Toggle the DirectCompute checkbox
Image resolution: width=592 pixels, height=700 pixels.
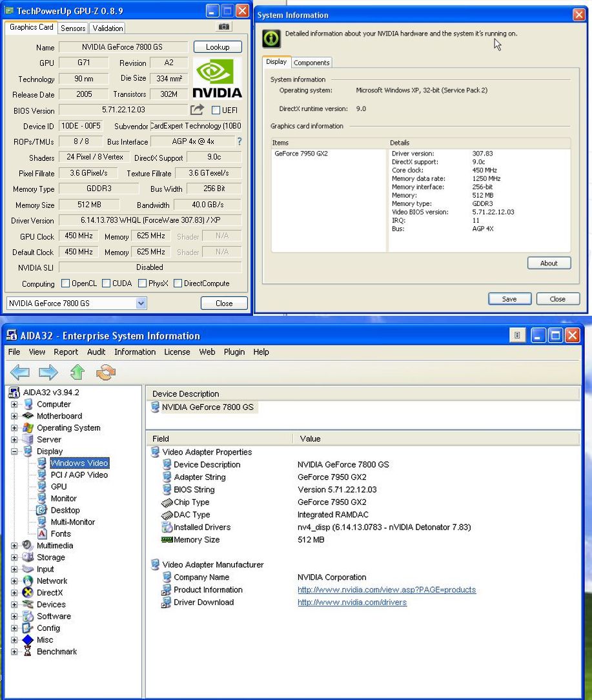tap(178, 283)
